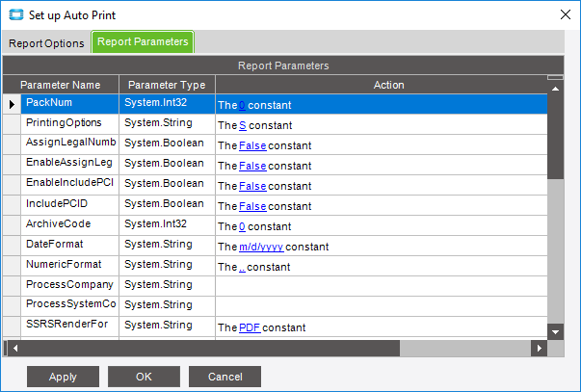The image size is (581, 392).
Task: Open the m/d/yyyy constant link for DateFormat
Action: click(x=261, y=247)
